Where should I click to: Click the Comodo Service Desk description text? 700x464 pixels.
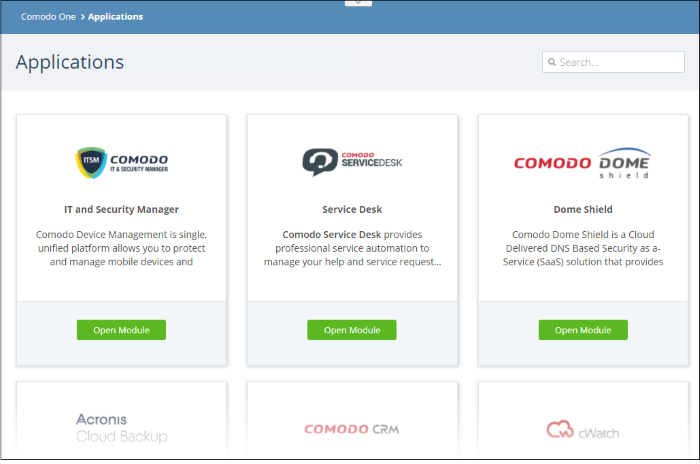(352, 248)
